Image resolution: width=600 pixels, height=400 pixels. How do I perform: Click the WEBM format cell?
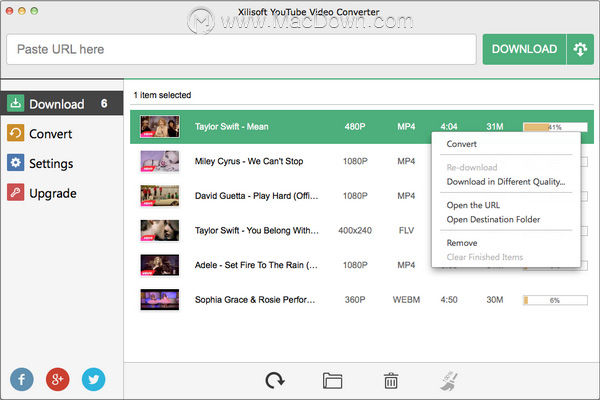406,299
